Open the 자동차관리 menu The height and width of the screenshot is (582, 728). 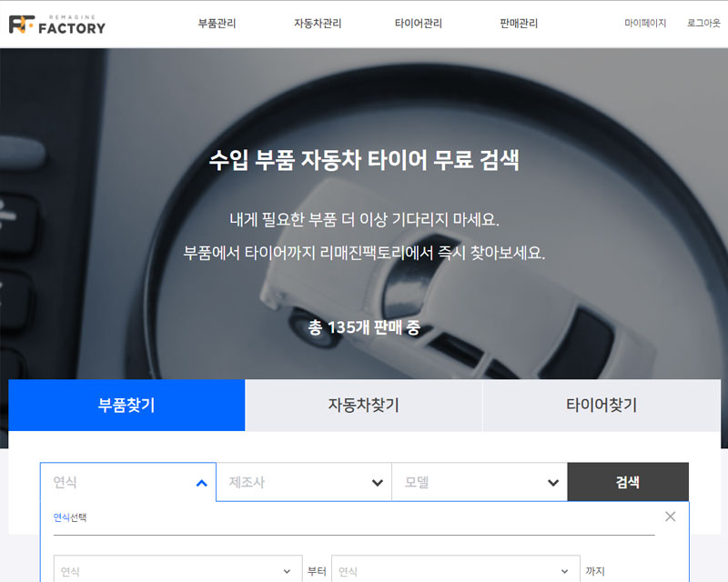point(318,24)
